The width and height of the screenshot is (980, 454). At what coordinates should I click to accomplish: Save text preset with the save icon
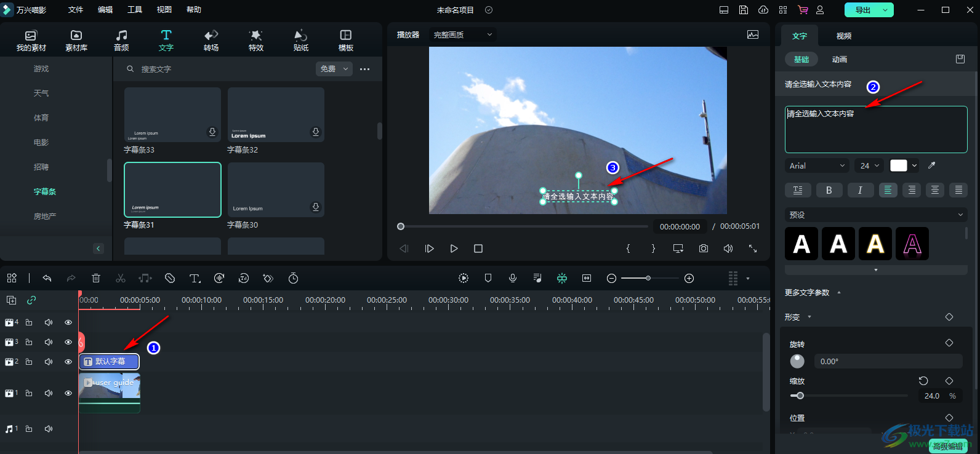pyautogui.click(x=960, y=59)
